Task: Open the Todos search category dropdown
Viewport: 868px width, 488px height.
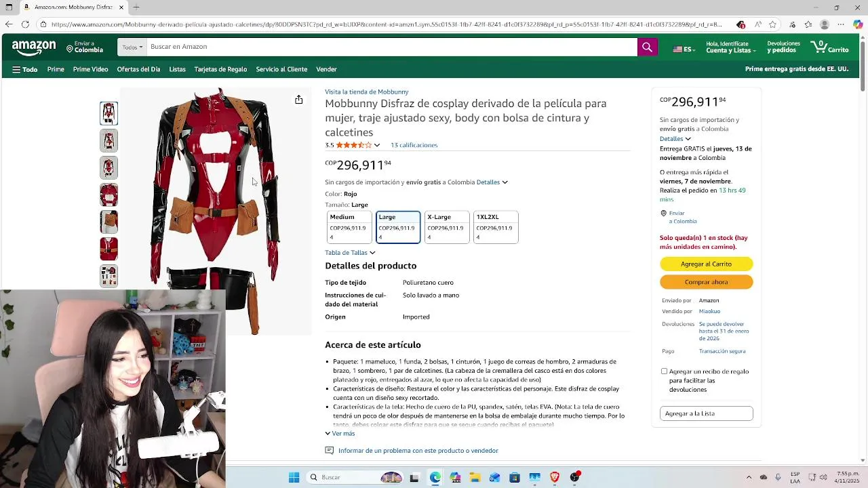Action: click(x=132, y=47)
